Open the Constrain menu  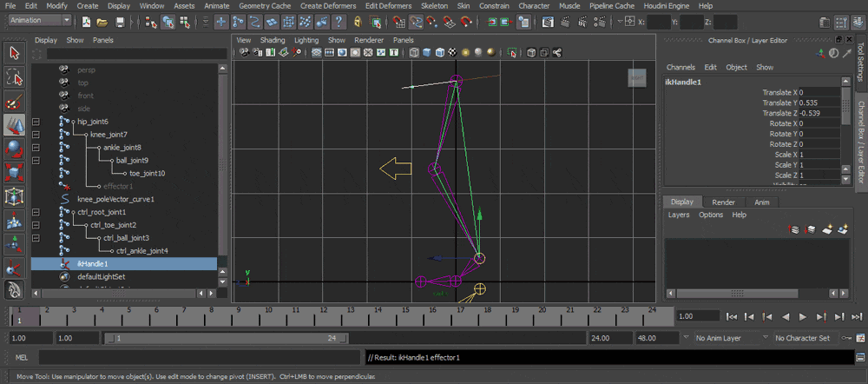495,5
